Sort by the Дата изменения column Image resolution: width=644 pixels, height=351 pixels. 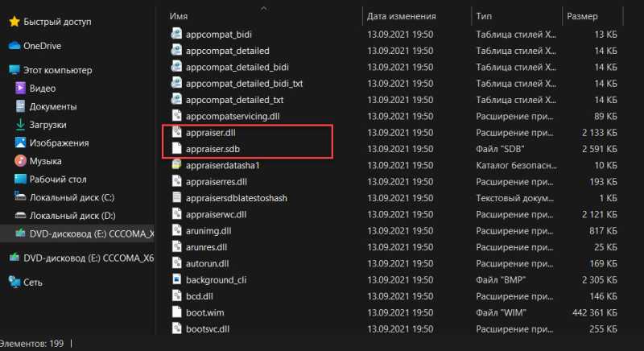click(x=401, y=16)
